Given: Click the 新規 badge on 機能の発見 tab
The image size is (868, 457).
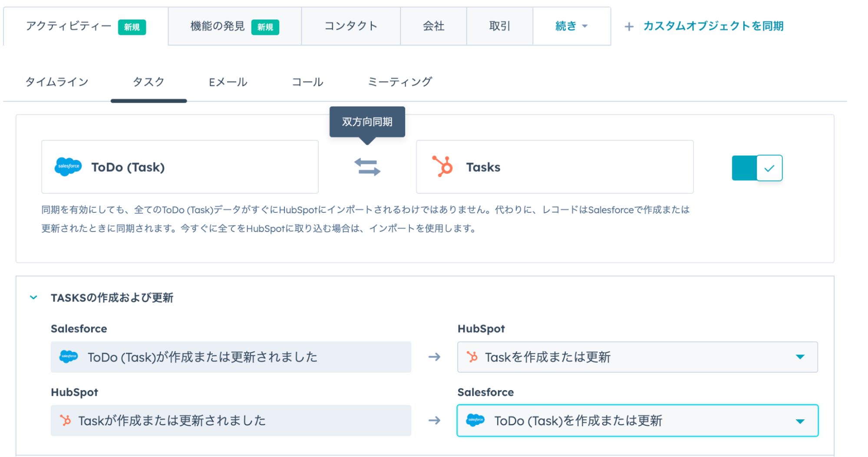Looking at the screenshot, I should pos(265,27).
